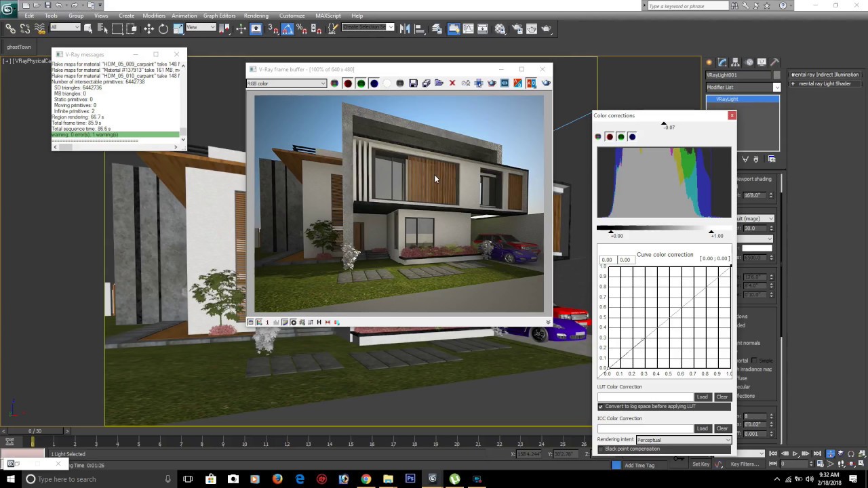Activate the Select and Rotate tool
Image resolution: width=868 pixels, height=488 pixels.
pos(163,28)
